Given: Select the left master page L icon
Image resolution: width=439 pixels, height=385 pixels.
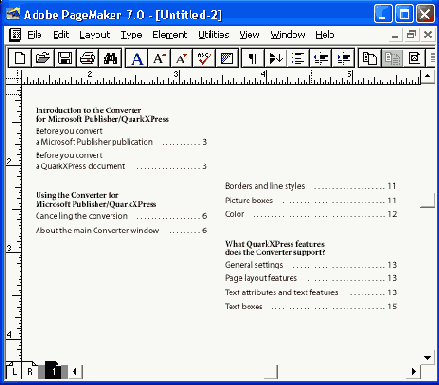Looking at the screenshot, I should point(14,371).
